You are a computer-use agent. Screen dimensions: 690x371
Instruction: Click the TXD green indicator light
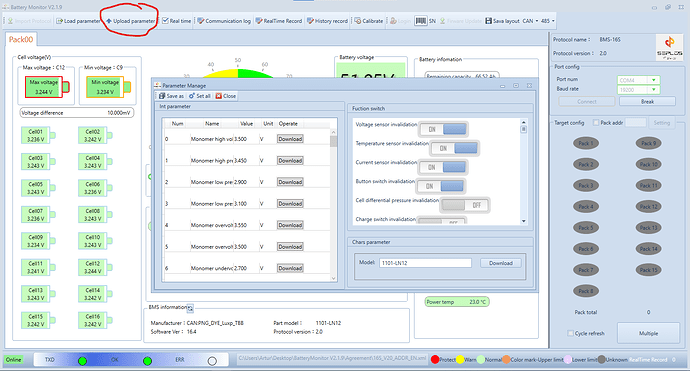82,361
